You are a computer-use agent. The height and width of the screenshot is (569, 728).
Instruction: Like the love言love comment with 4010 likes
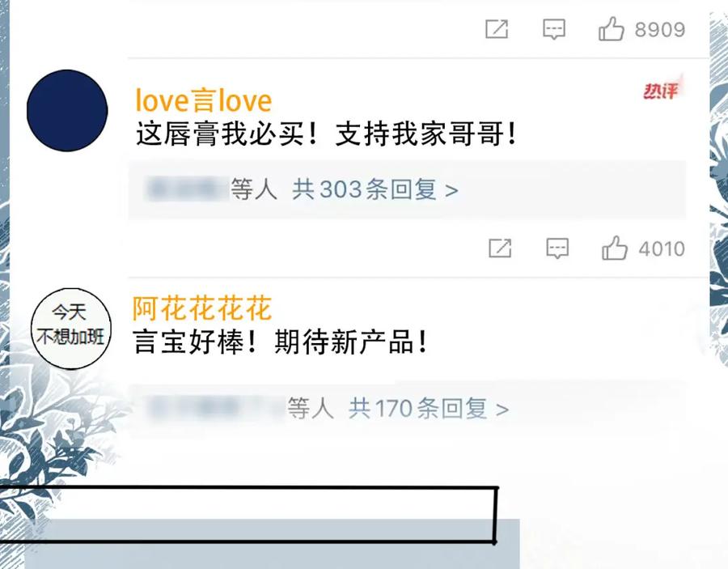(614, 248)
